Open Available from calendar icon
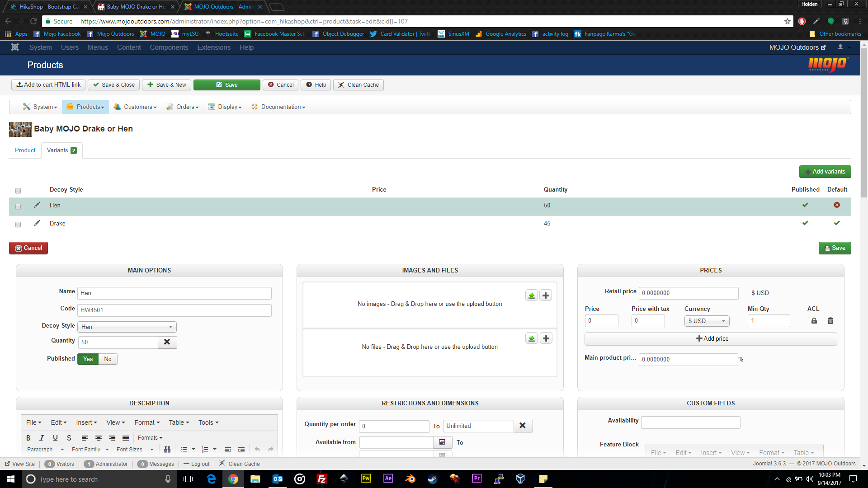The width and height of the screenshot is (868, 488). (442, 442)
